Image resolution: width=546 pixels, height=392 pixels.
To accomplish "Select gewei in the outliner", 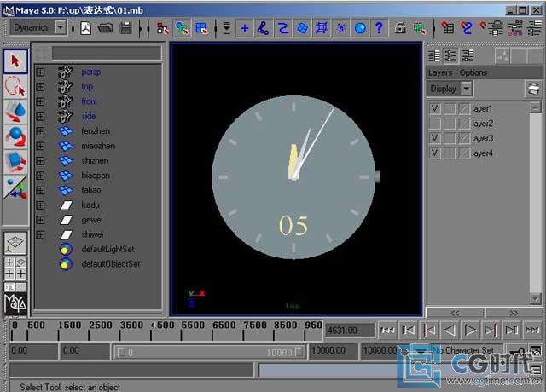I will (x=92, y=220).
